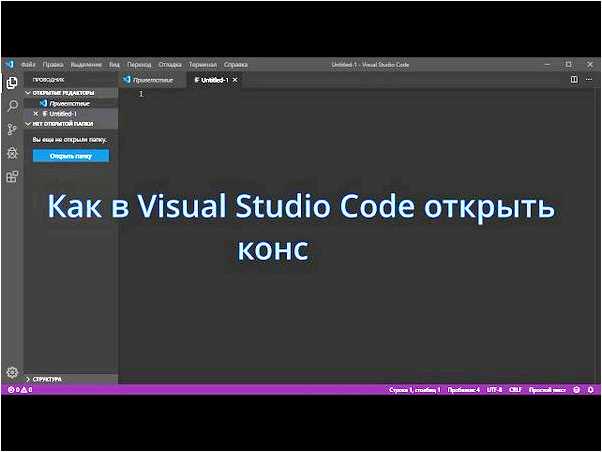Open the Правка menu
The width and height of the screenshot is (602, 452).
[53, 65]
